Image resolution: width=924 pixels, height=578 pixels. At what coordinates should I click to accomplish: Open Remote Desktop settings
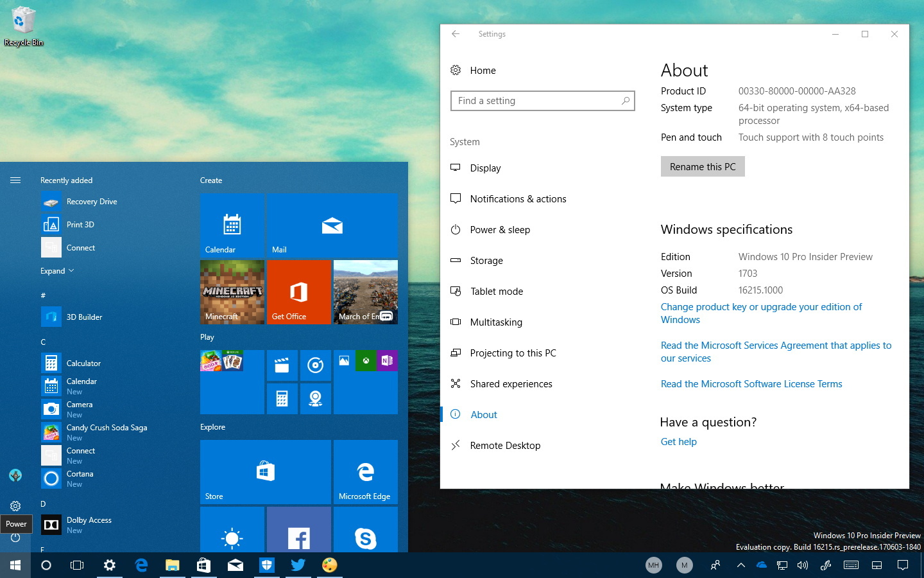(x=496, y=446)
